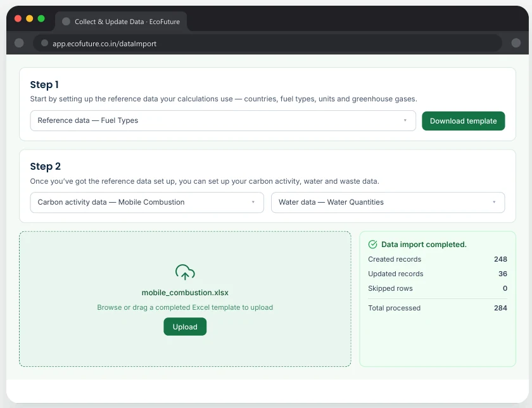Click the green checkmark import-completed icon
This screenshot has height=408, width=532.
[372, 245]
